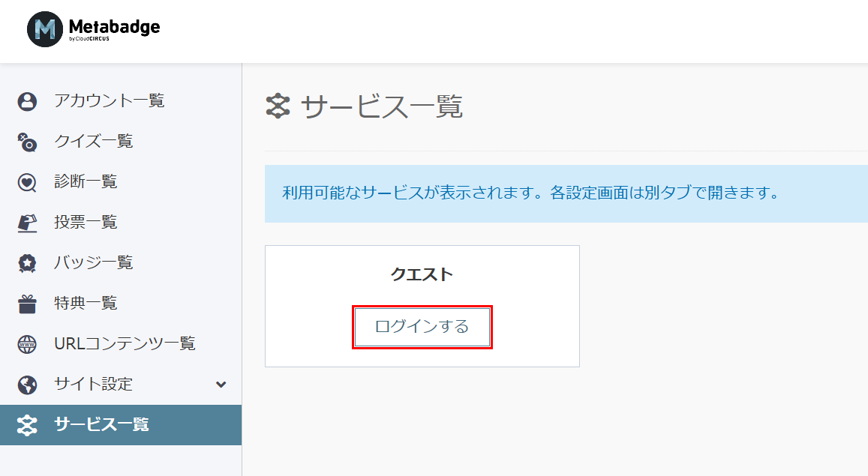The height and width of the screenshot is (476, 868).
Task: Click the クエスト service card
Action: click(x=422, y=305)
